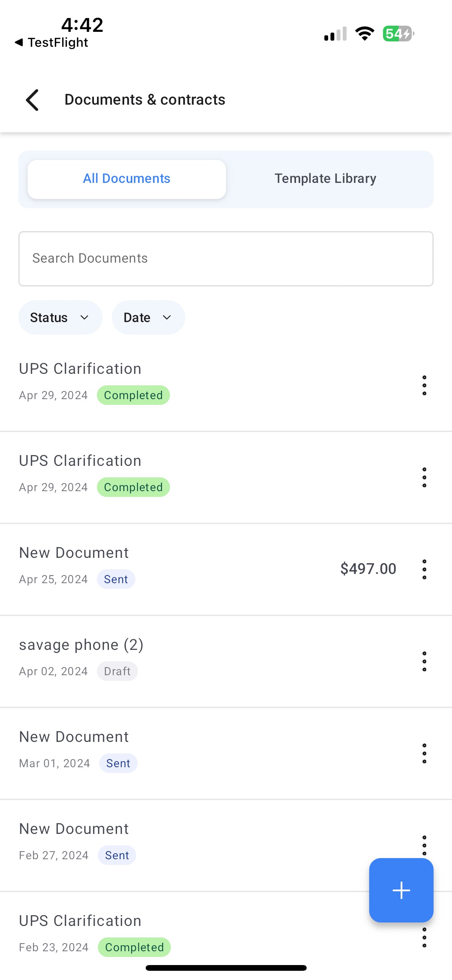Open the first UPS Clarification title

click(80, 369)
